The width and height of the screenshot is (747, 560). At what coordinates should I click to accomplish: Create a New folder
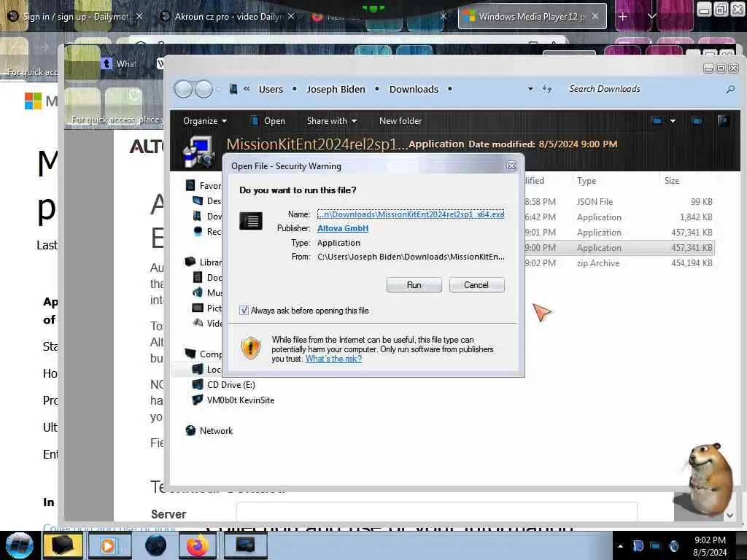click(x=400, y=121)
